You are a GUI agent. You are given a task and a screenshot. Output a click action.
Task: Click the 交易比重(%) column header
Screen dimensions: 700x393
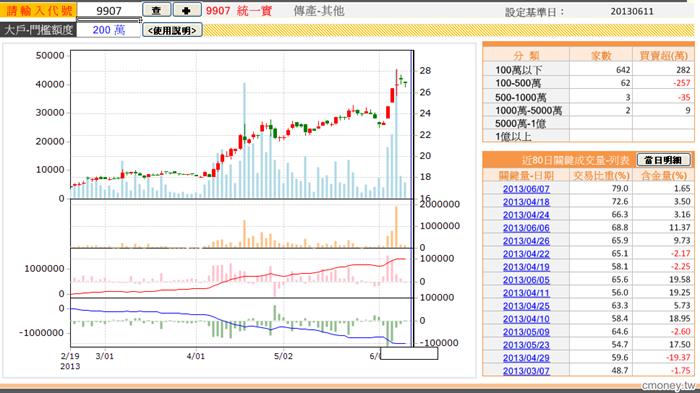click(601, 176)
